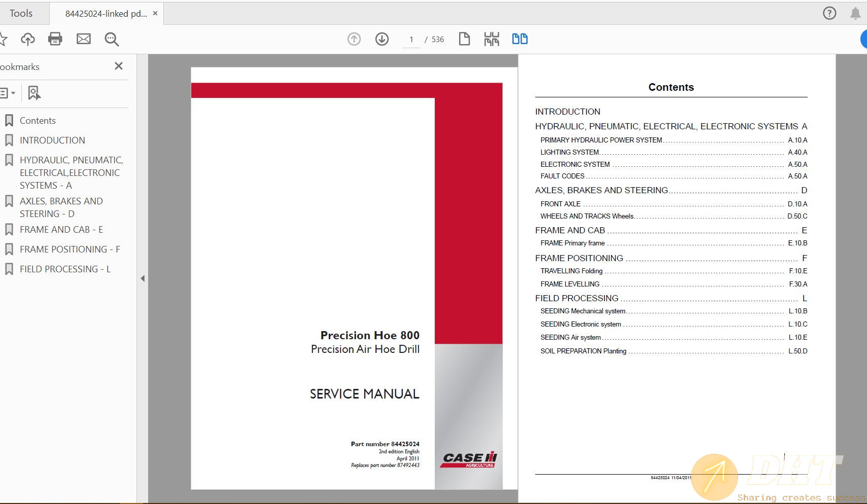Edit the current page number field
This screenshot has width=867, height=504.
[x=411, y=40]
